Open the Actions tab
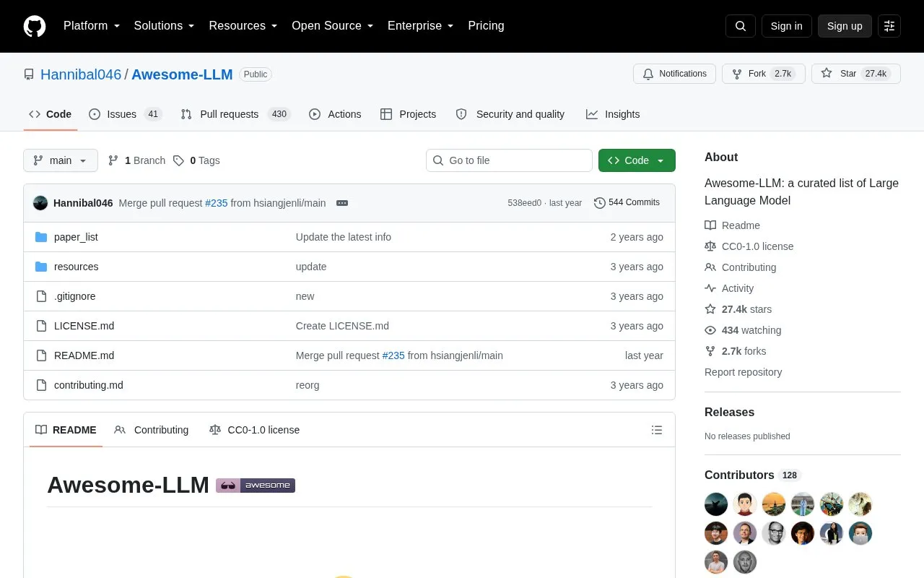Screen dimensions: 924x578 pos(335,114)
